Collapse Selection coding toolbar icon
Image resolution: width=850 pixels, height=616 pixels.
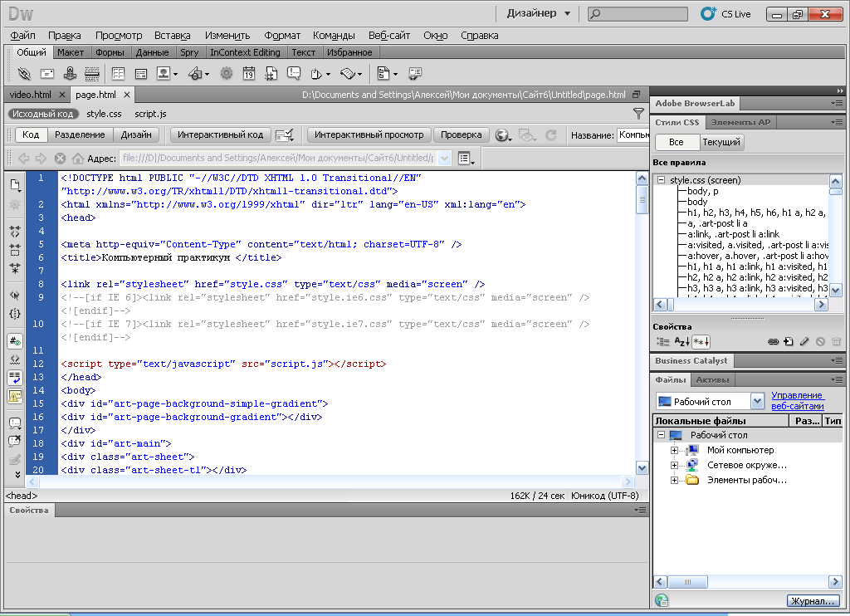15,250
